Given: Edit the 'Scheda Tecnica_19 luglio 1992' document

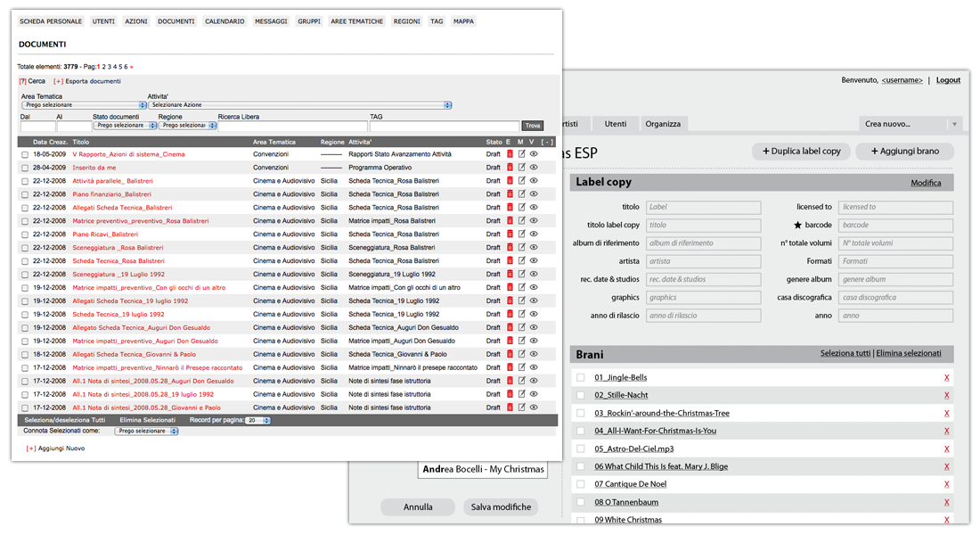Looking at the screenshot, I should 521,314.
